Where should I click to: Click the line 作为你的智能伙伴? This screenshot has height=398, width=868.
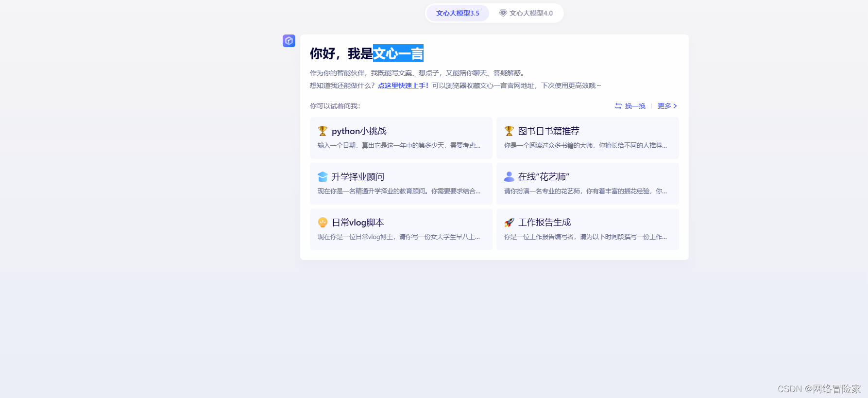pos(417,73)
